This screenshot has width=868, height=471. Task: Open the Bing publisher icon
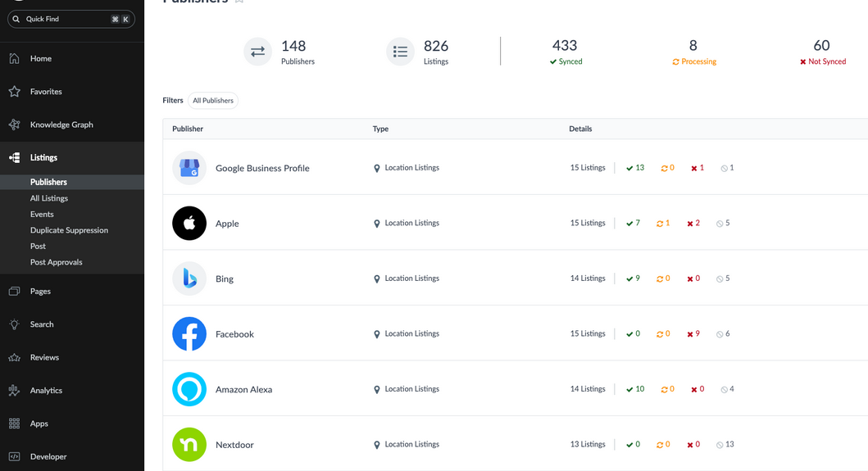189,279
